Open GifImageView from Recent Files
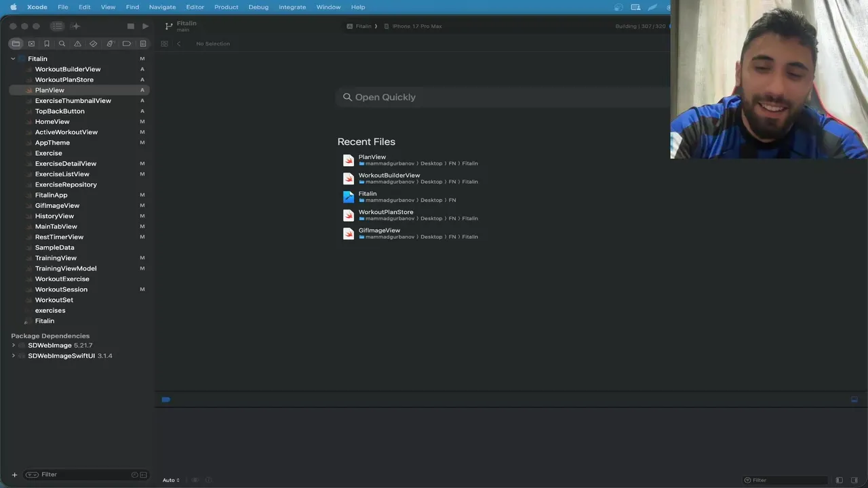868x488 pixels. point(411,233)
